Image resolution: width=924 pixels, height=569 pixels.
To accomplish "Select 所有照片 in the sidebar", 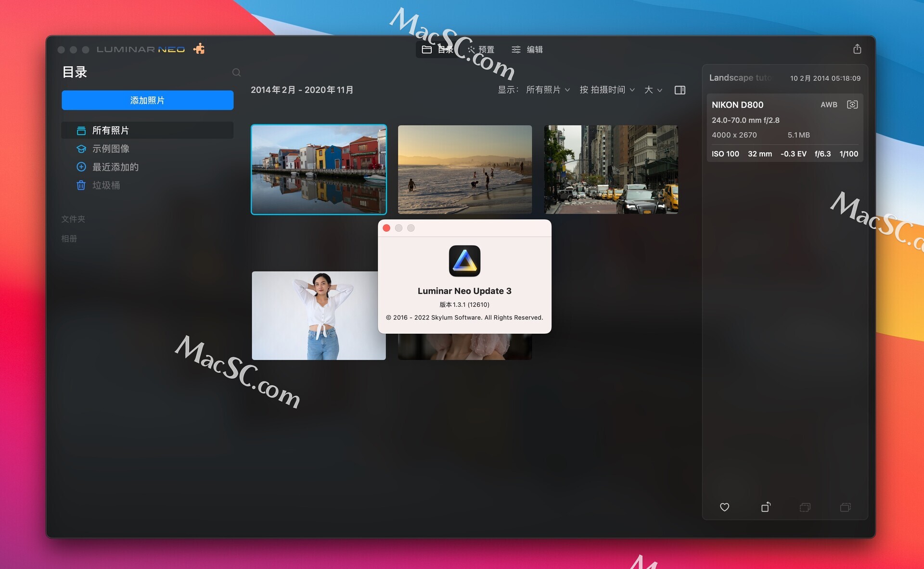I will click(x=147, y=130).
